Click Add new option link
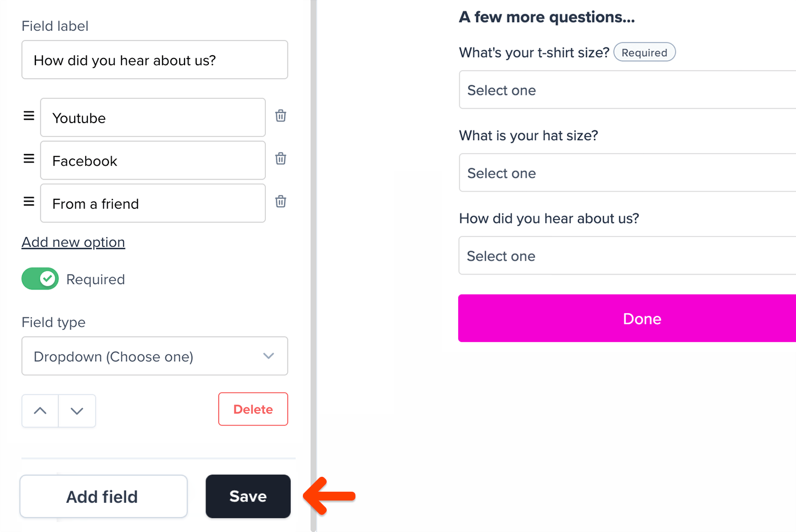The width and height of the screenshot is (796, 532). click(73, 242)
